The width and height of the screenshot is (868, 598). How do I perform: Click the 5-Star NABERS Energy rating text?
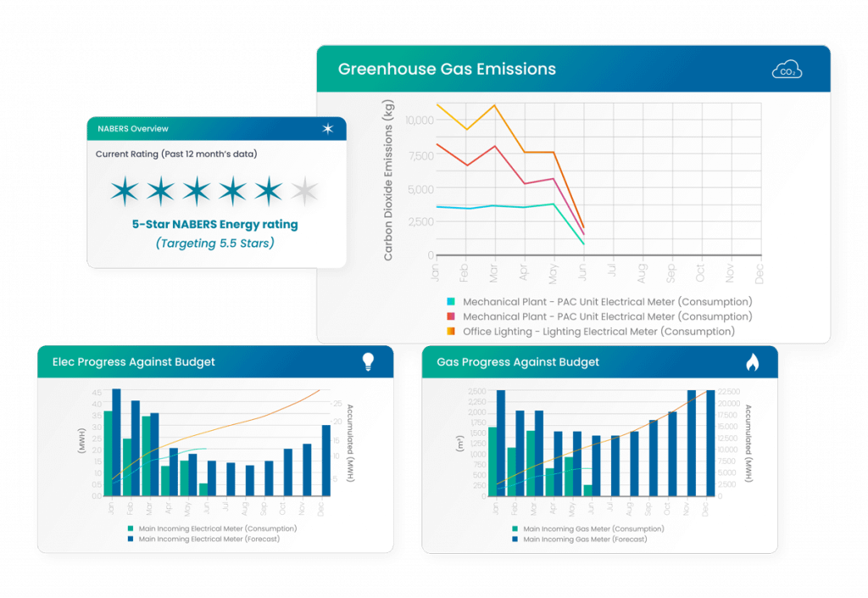214,224
